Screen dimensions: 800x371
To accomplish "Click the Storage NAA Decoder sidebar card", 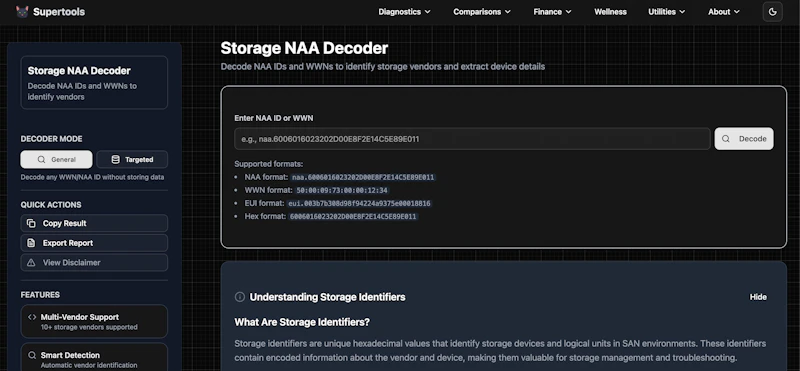I will 94,83.
